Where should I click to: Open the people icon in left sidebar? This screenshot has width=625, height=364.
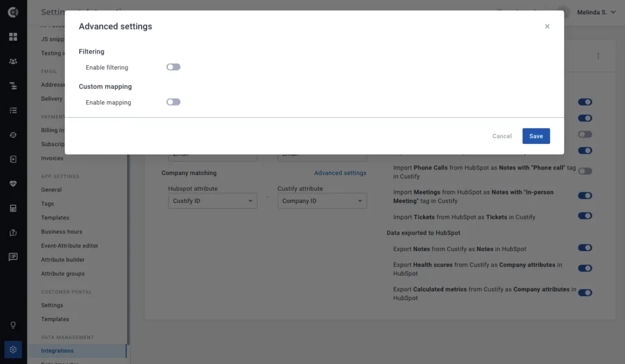[x=13, y=62]
